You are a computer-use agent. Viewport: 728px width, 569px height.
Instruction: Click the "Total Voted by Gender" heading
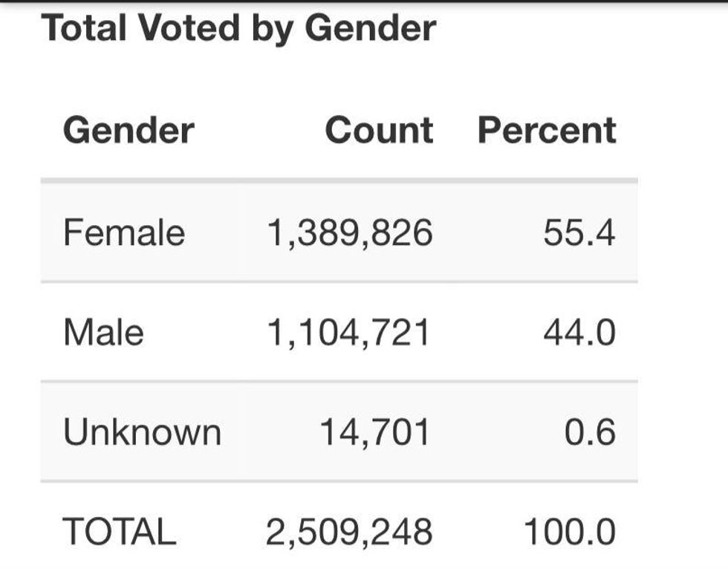(x=238, y=28)
